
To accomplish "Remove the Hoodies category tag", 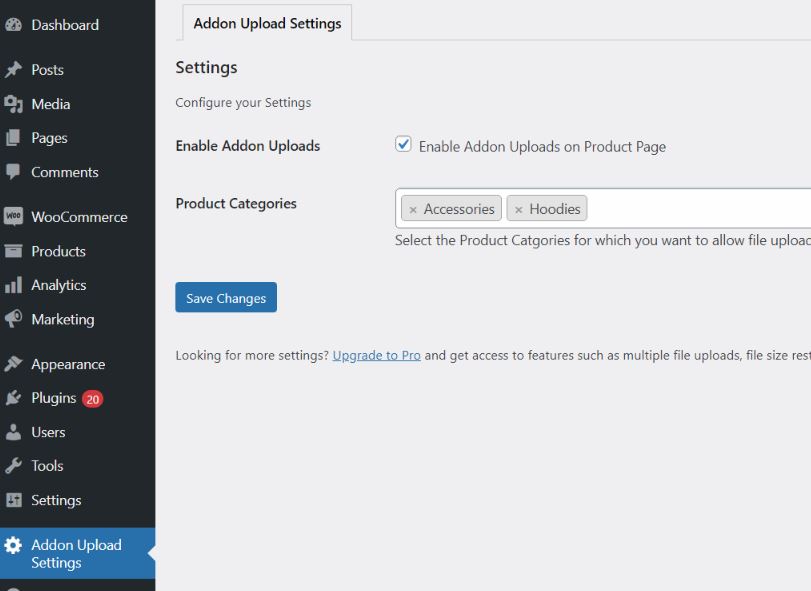I will [518, 209].
